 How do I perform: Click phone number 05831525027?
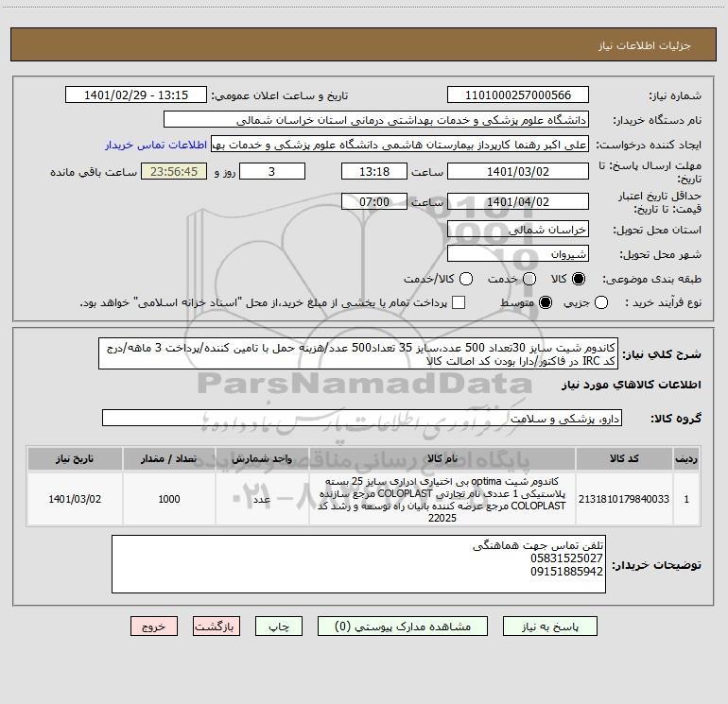click(x=566, y=558)
